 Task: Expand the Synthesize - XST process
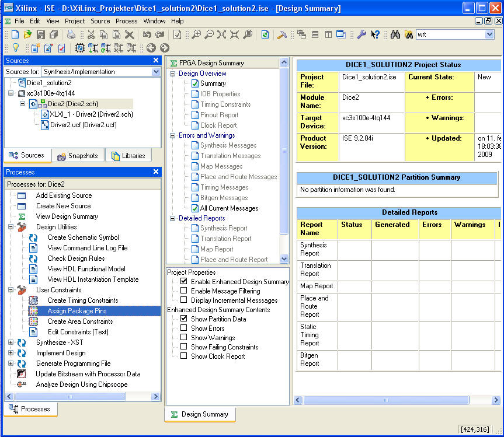11,342
